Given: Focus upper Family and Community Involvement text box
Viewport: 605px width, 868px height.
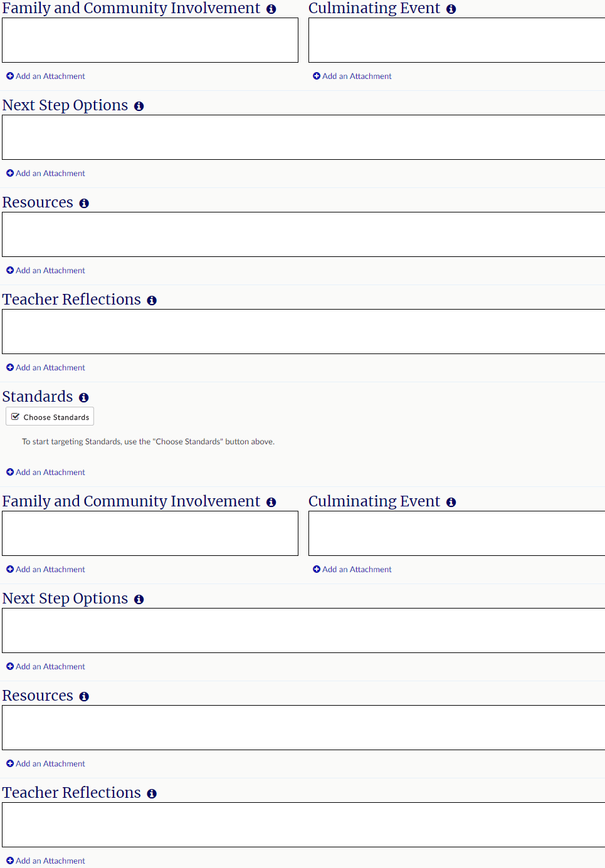Looking at the screenshot, I should point(150,40).
